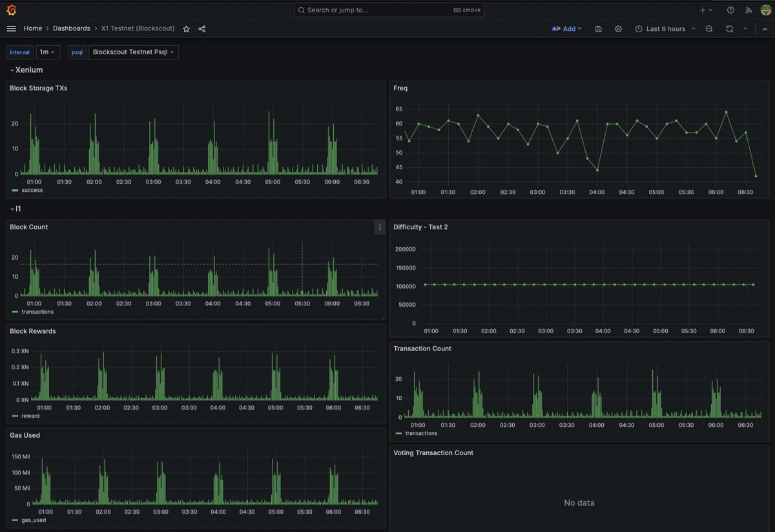Click the clock icon in time picker

pos(639,29)
